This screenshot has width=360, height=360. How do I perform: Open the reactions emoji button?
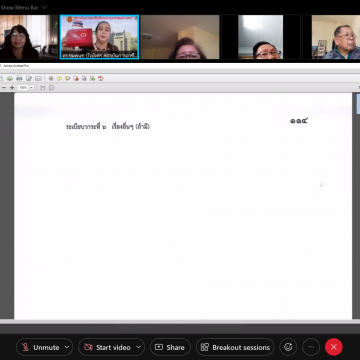pos(288,347)
